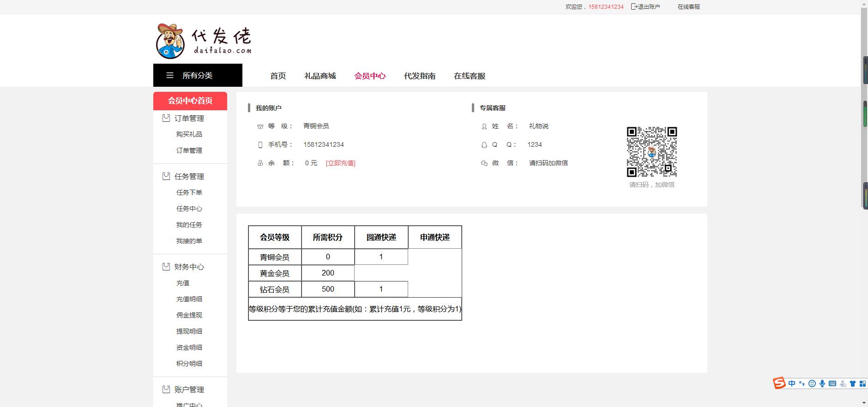Open 会员中心首页 sidebar button
The width and height of the screenshot is (868, 407).
[x=190, y=101]
